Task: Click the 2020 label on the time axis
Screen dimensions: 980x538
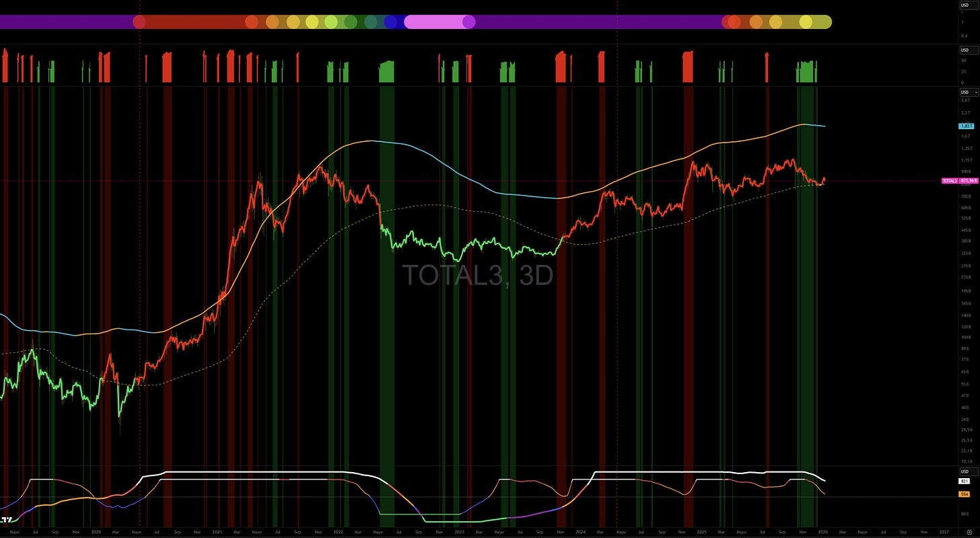Action: [96, 531]
